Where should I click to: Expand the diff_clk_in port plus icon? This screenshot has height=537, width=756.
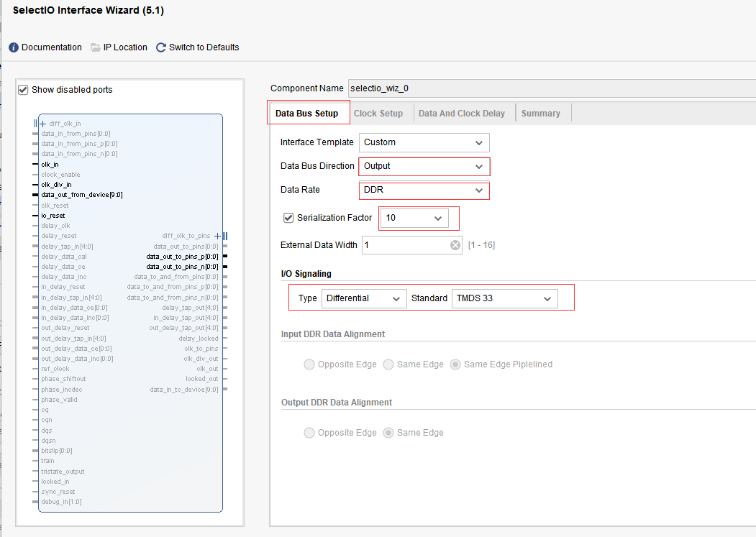(42, 124)
